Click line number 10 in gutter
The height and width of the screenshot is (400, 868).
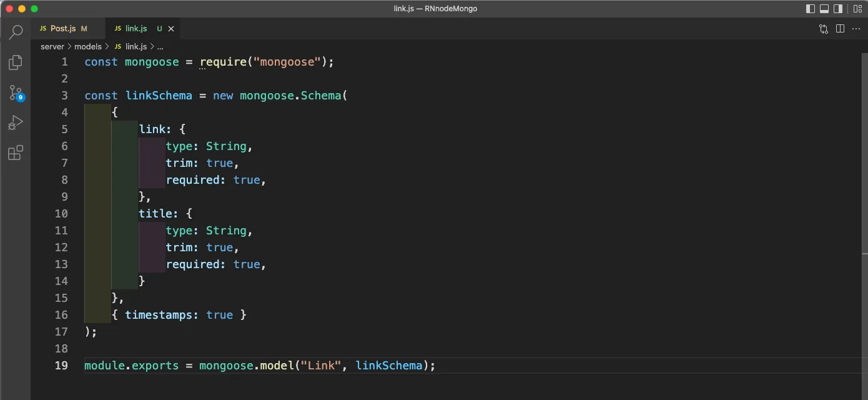[61, 214]
